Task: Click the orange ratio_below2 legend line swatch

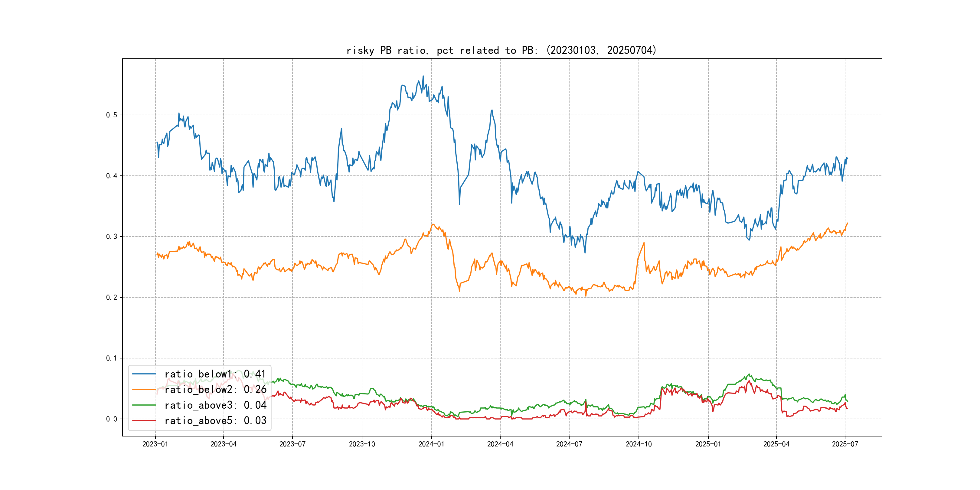Action: (x=144, y=390)
